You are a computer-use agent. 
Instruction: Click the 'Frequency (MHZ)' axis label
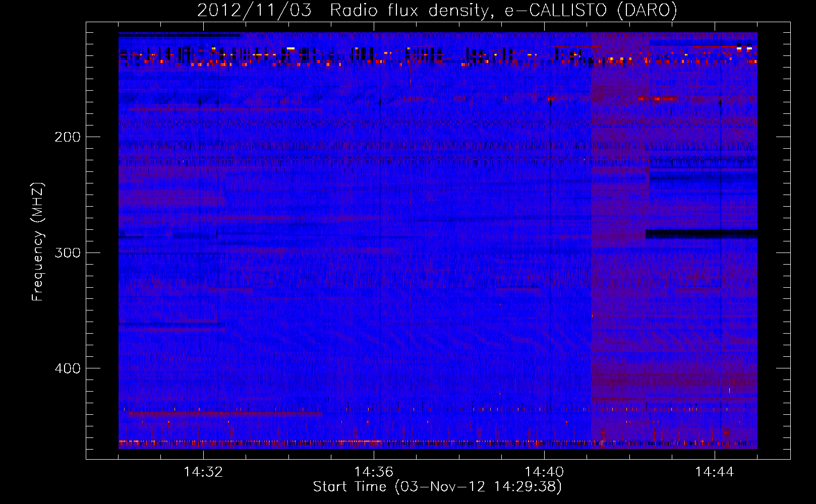click(38, 241)
